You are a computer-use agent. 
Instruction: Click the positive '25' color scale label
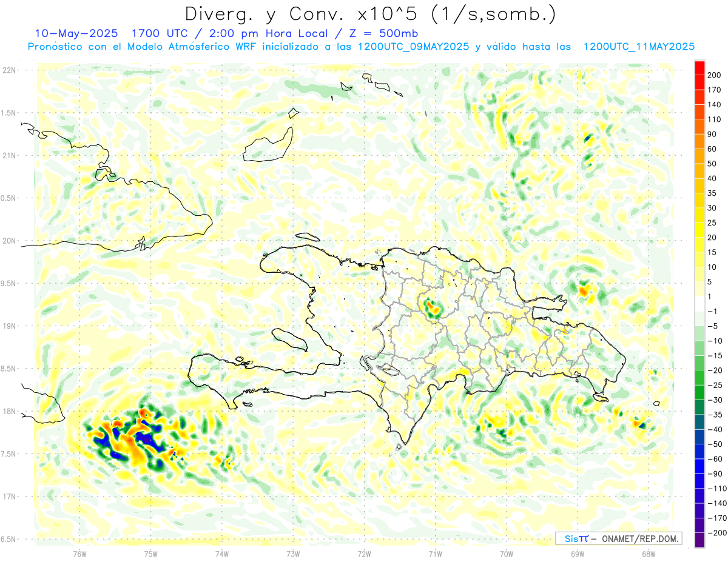712,223
